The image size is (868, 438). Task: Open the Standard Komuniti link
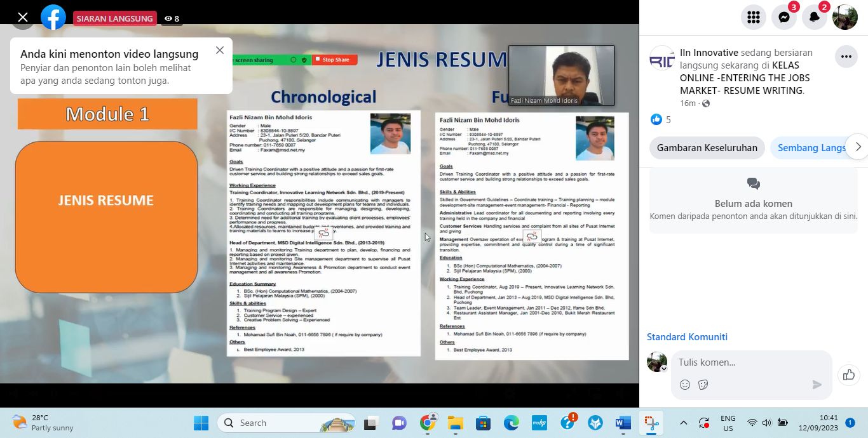687,337
